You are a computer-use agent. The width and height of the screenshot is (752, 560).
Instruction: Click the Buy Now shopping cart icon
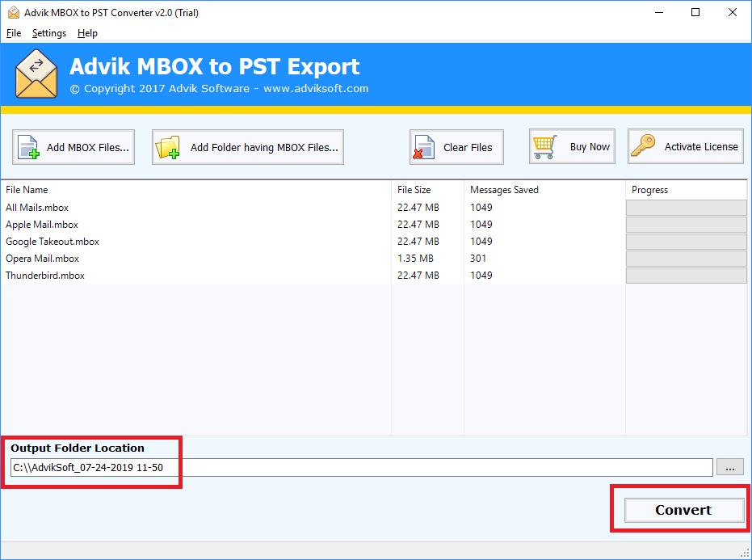pyautogui.click(x=544, y=147)
